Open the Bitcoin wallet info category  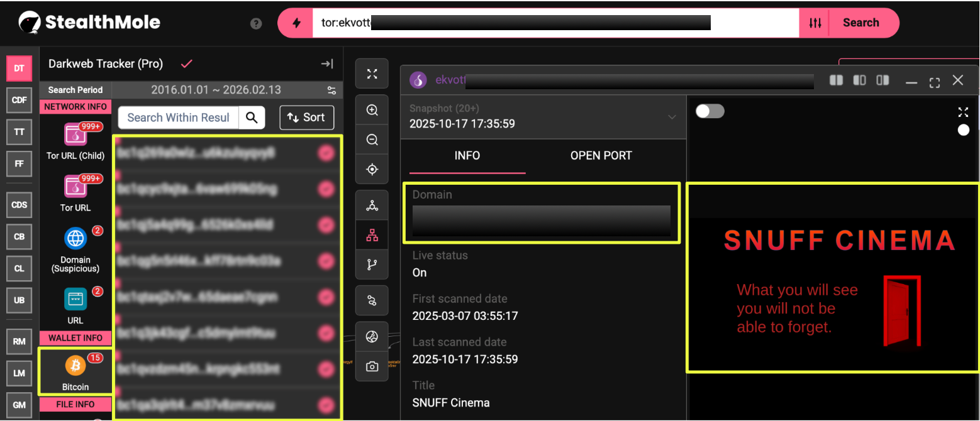click(75, 372)
